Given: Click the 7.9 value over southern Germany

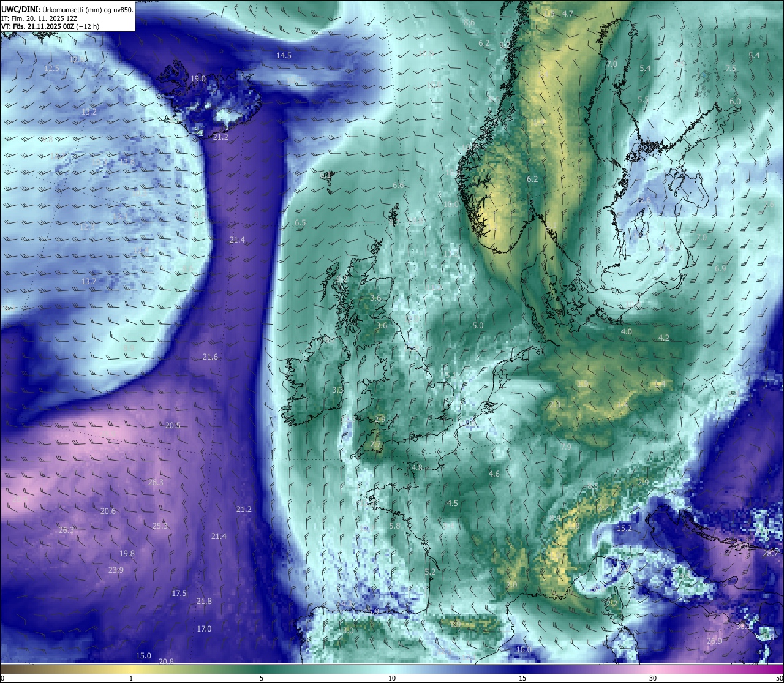Looking at the screenshot, I should point(566,447).
